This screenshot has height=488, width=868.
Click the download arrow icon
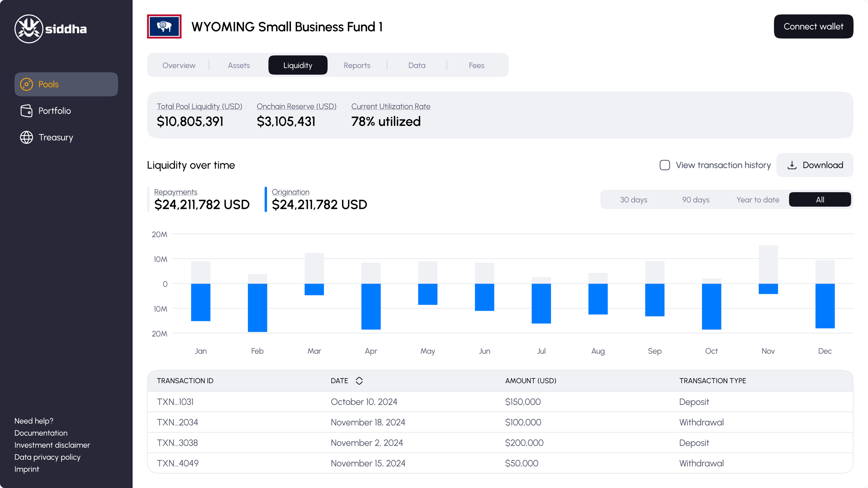click(792, 165)
